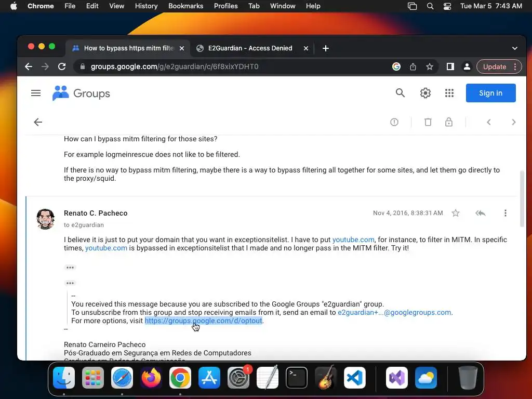Launch Firefox from the Dock
The image size is (532, 399).
[x=151, y=378]
